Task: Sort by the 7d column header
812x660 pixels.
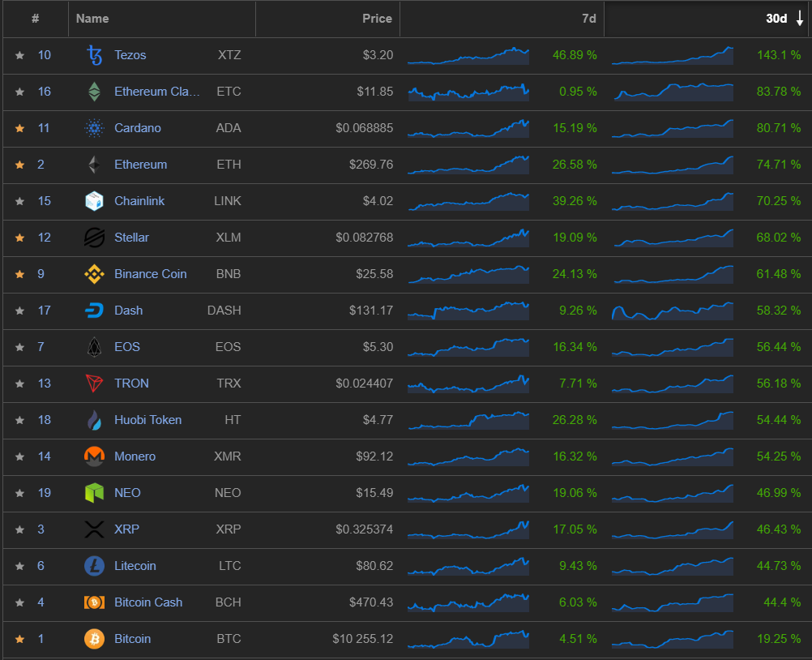Action: click(502, 19)
